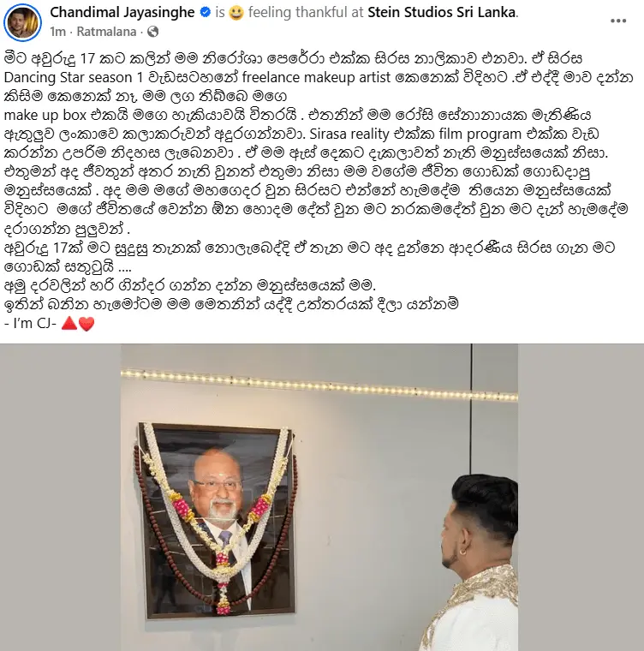644x651 pixels.
Task: Click the blue verified badge icon
Action: coord(206,13)
